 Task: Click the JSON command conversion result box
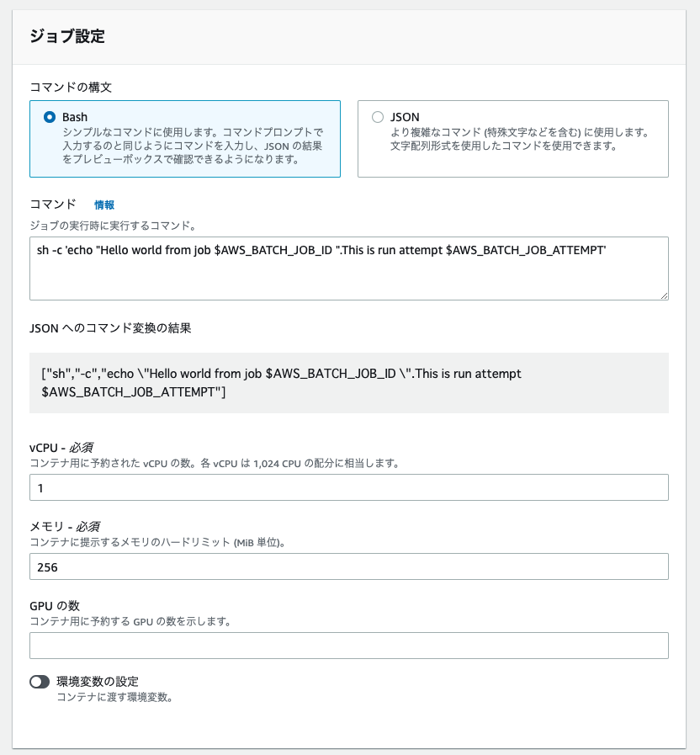click(348, 382)
